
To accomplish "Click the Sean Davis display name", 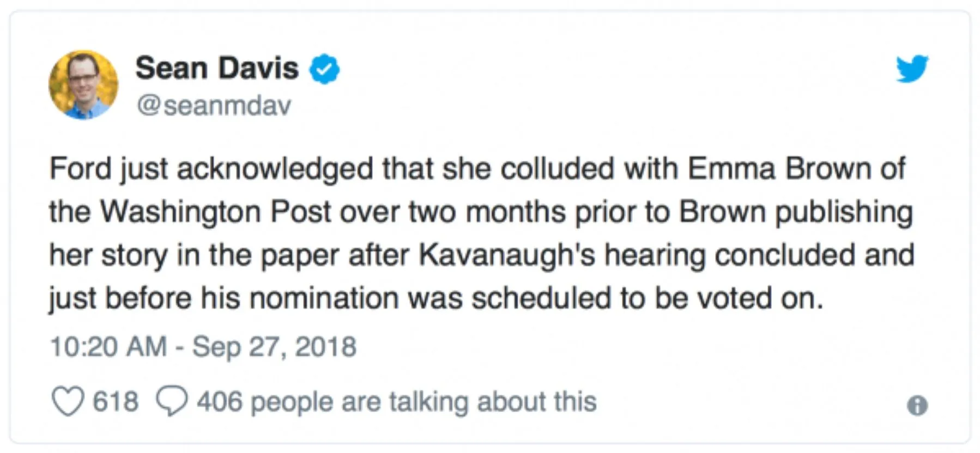I will click(217, 69).
